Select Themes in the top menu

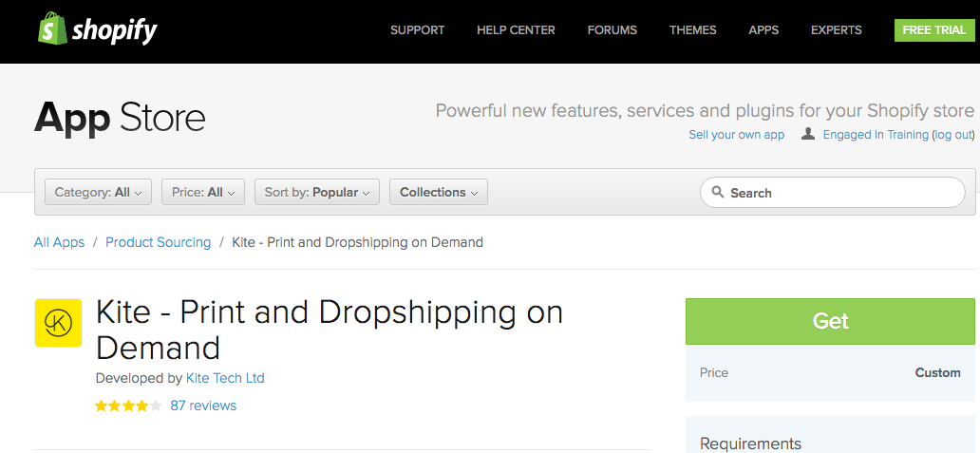coord(692,30)
